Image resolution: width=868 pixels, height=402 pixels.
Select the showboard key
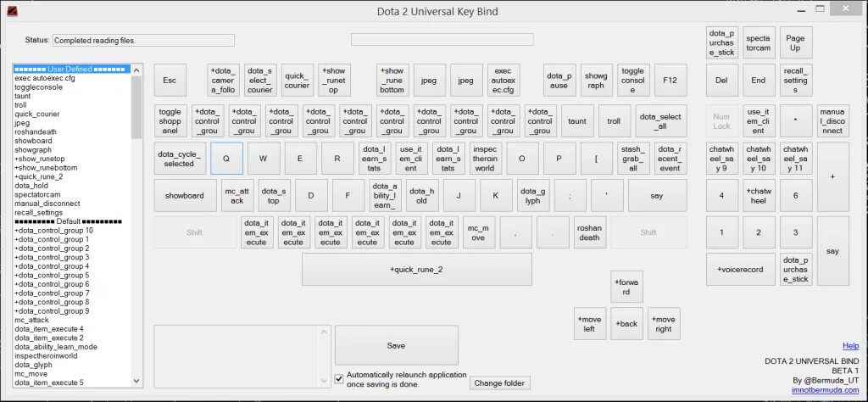click(x=185, y=195)
